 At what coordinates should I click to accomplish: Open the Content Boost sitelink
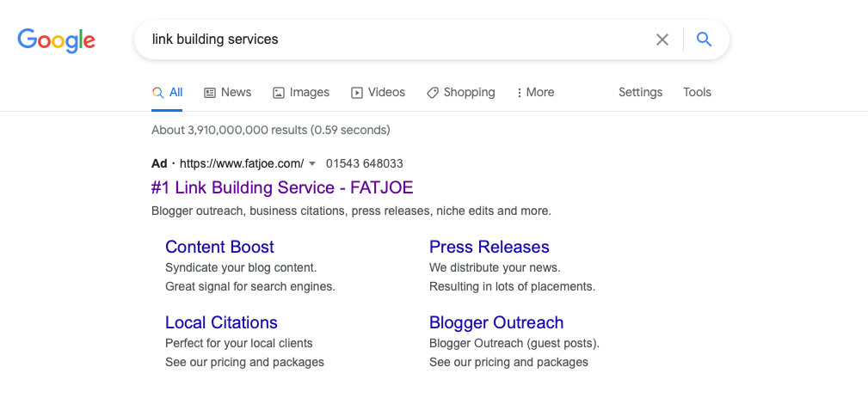219,247
